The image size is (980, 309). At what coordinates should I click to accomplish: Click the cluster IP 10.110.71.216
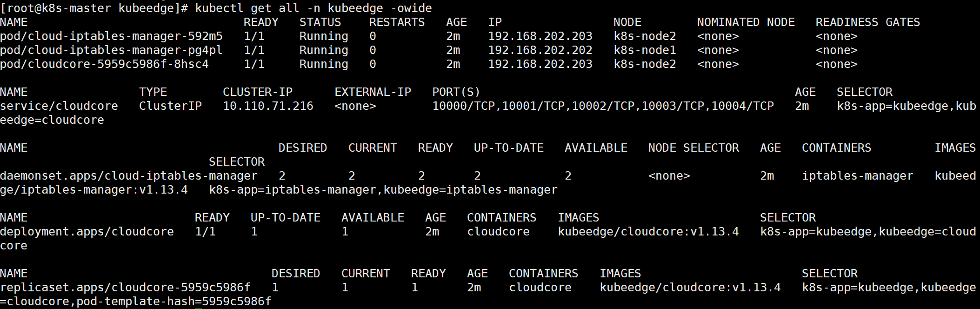[x=268, y=106]
